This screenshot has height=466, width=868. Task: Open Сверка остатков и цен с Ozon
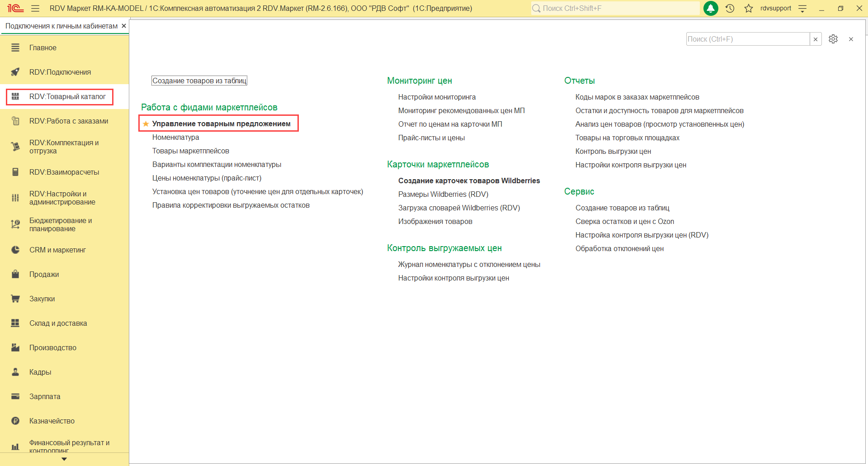[624, 221]
